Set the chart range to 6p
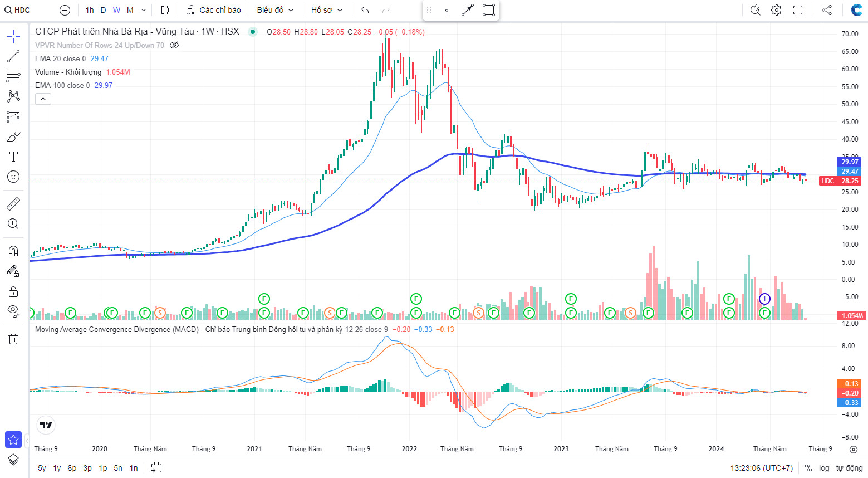The height and width of the screenshot is (478, 868). [72, 468]
